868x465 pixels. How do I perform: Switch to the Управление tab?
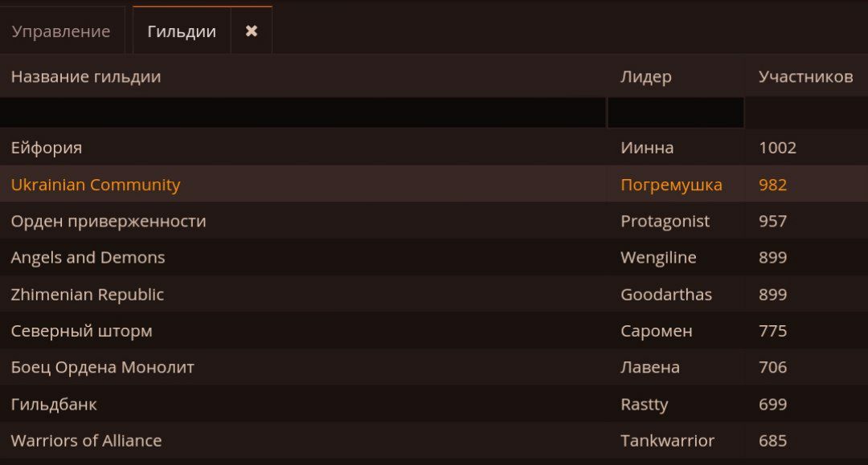click(x=61, y=31)
